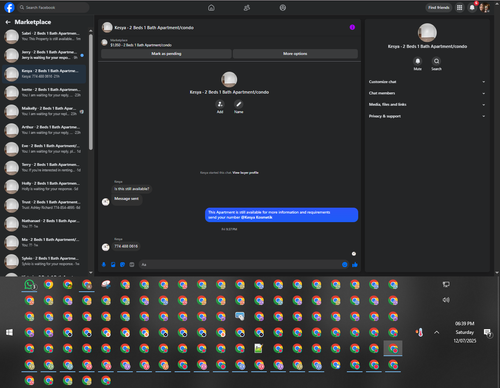Open the Arthur apartment conversation
500x388 pixels.
(44, 130)
